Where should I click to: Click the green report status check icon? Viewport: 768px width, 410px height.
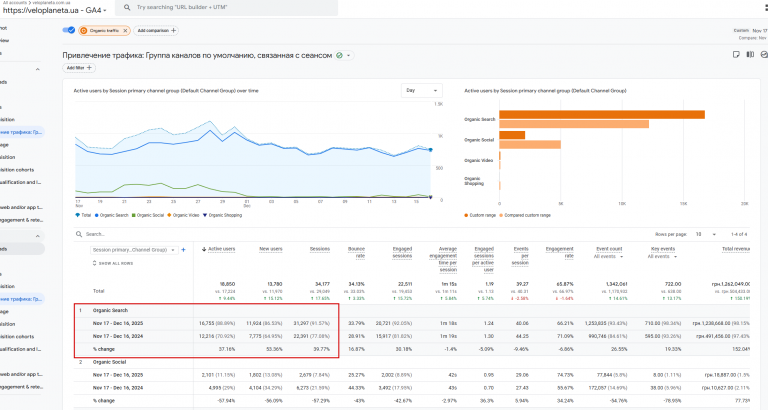(340, 55)
